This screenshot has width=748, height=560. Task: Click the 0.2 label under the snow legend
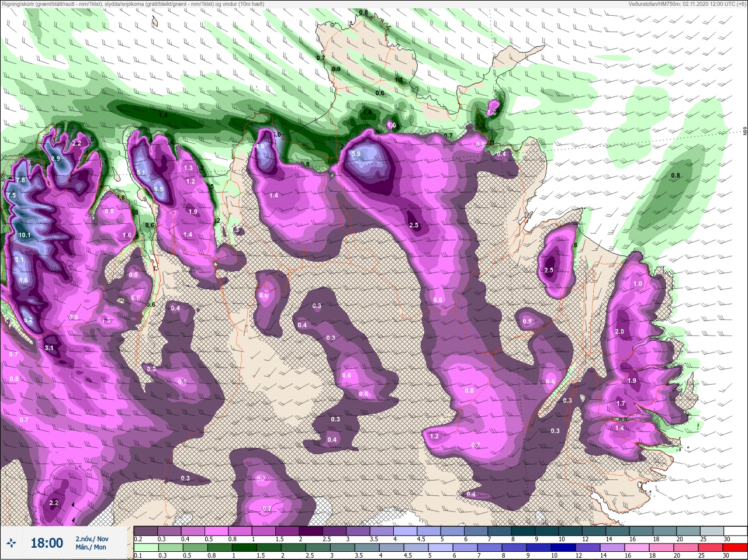tap(138, 539)
